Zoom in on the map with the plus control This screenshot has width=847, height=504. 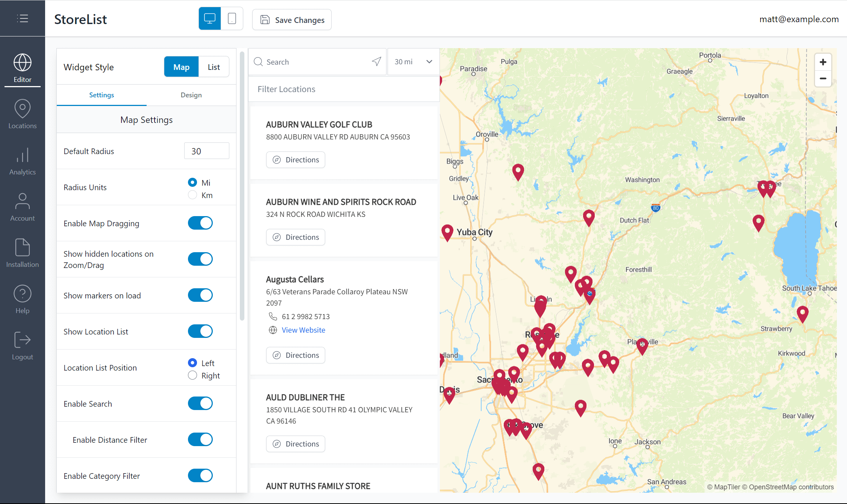(x=823, y=62)
